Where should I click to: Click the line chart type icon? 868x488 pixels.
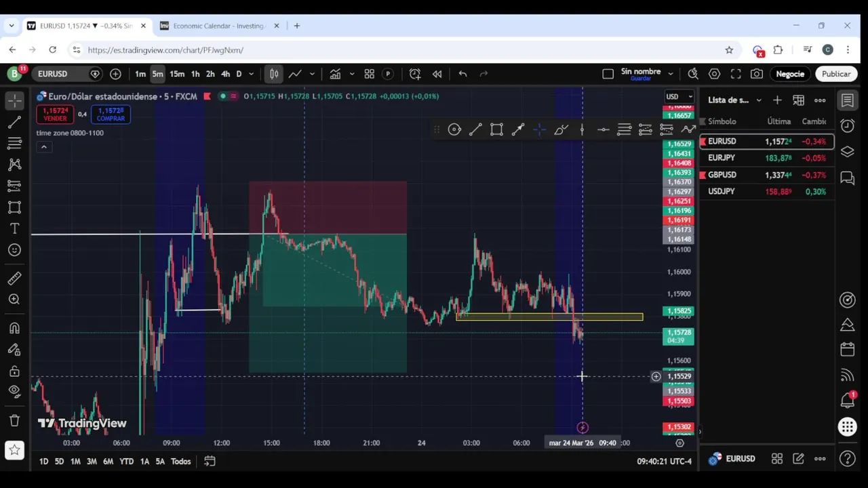tap(295, 74)
